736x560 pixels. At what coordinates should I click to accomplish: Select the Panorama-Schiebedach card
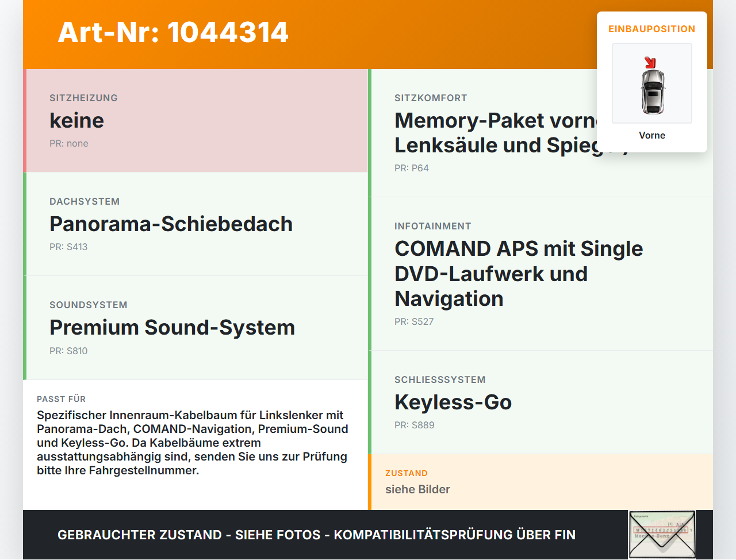click(195, 224)
